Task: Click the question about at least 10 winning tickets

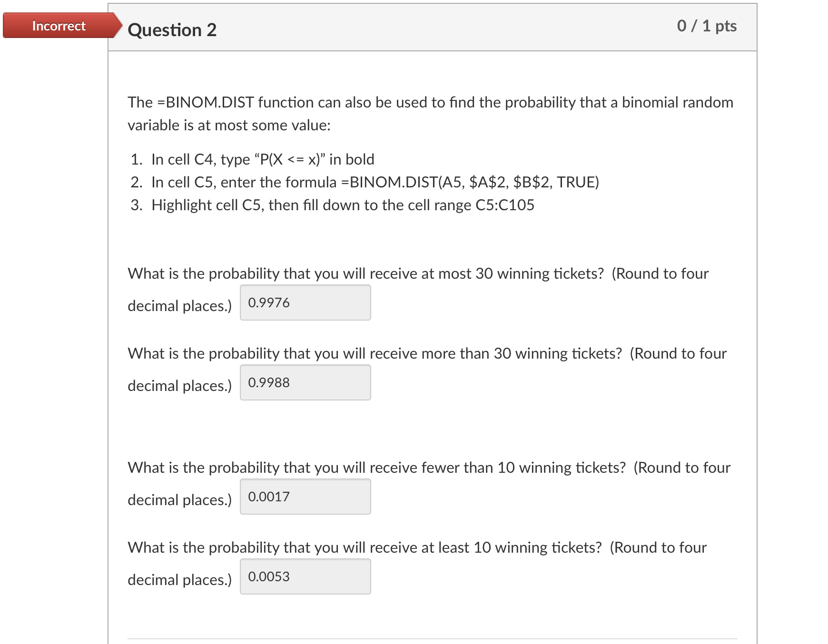Action: 417,547
